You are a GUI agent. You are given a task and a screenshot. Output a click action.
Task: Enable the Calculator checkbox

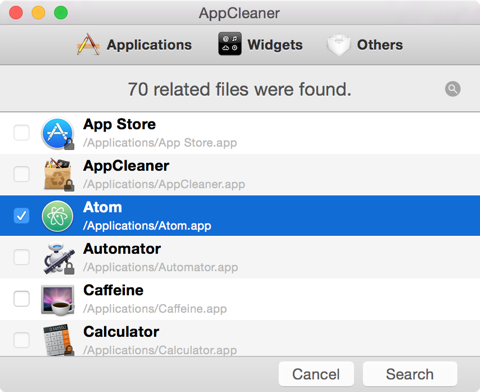coord(21,340)
